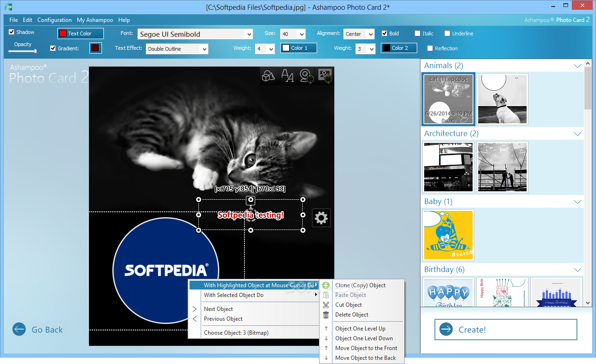Collapse the Baby (1) category
Screen dimensions: 596x364
click(x=578, y=202)
